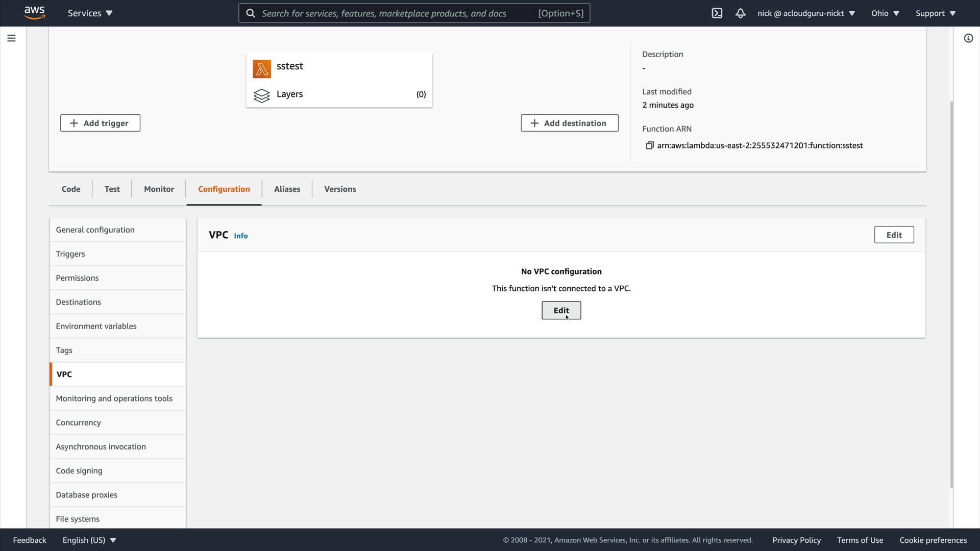This screenshot has height=551, width=980.
Task: Expand the Support dropdown menu
Action: click(x=935, y=13)
